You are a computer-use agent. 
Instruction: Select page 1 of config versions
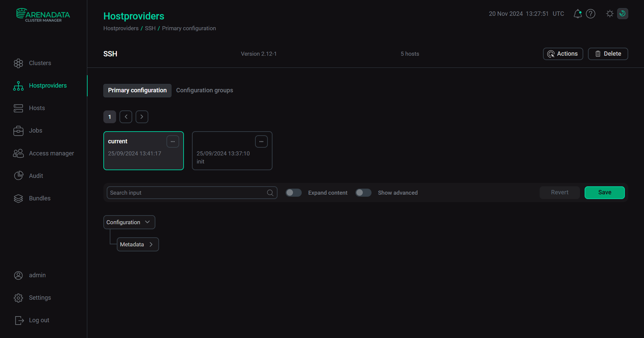pos(110,117)
